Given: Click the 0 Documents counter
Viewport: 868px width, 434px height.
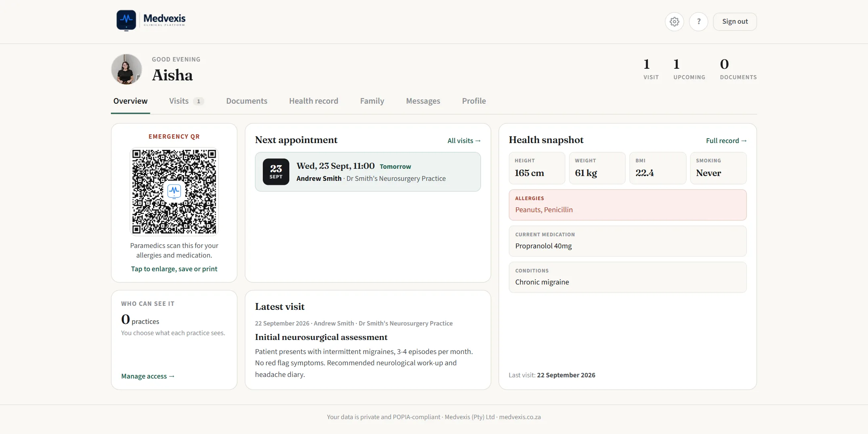Looking at the screenshot, I should coord(738,69).
